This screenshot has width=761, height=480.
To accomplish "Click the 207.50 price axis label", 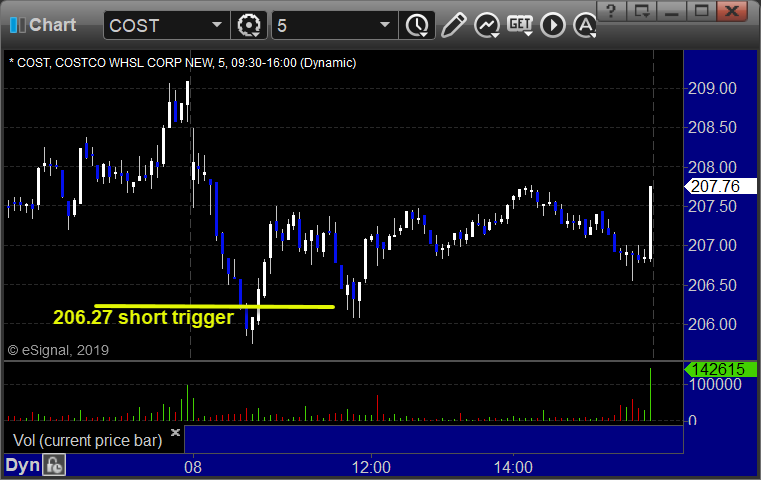I will (x=712, y=206).
